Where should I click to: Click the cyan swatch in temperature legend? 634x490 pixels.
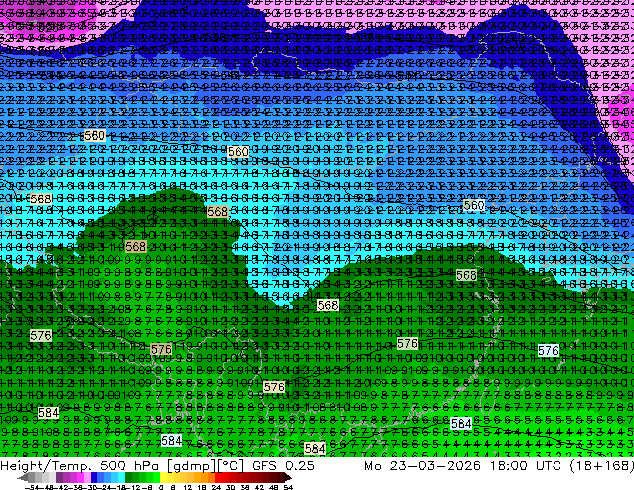121,477
